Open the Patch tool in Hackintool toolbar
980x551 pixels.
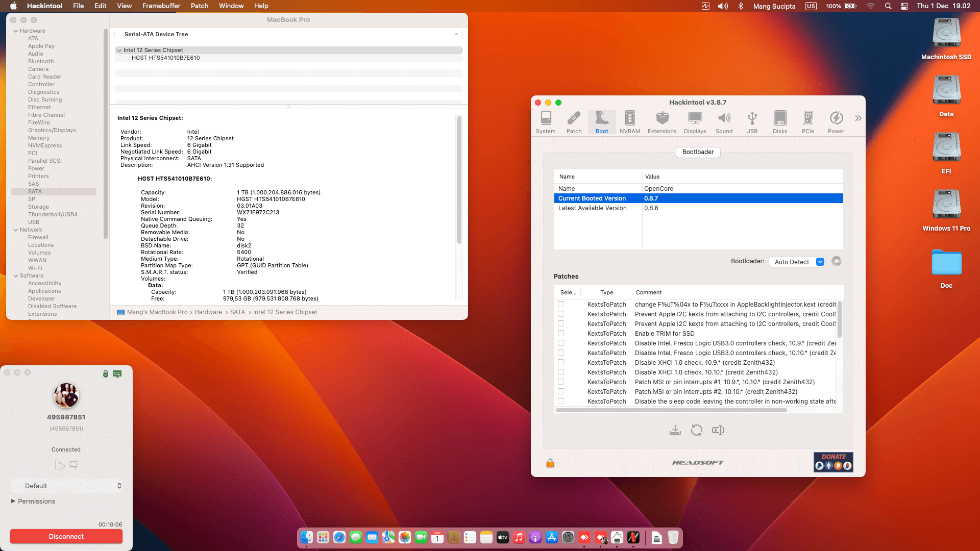pos(574,122)
